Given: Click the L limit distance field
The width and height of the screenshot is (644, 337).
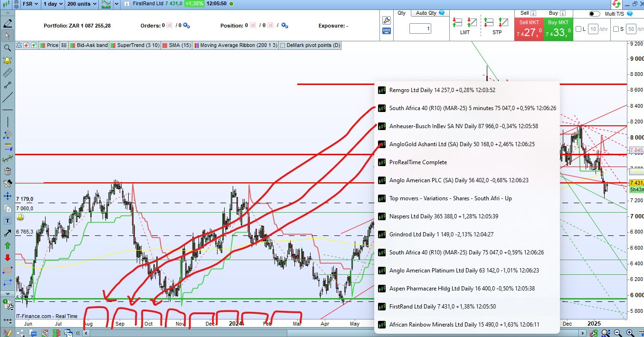Looking at the screenshot, I should pyautogui.click(x=593, y=29).
